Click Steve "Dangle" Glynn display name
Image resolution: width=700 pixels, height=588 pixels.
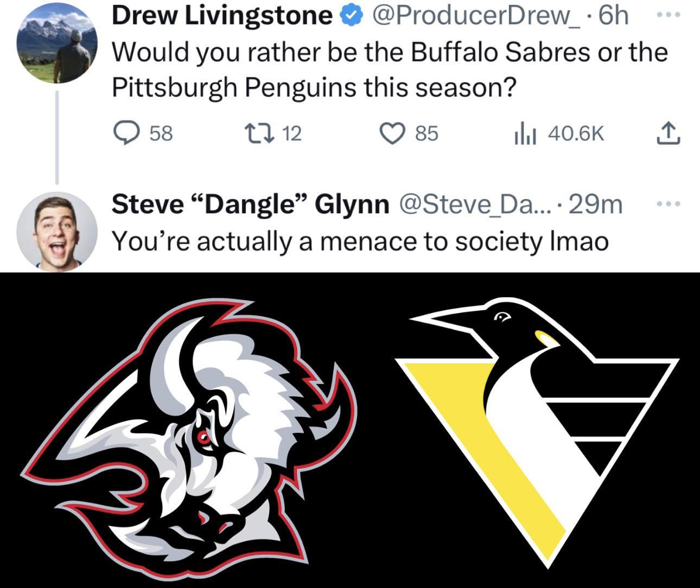click(x=250, y=204)
